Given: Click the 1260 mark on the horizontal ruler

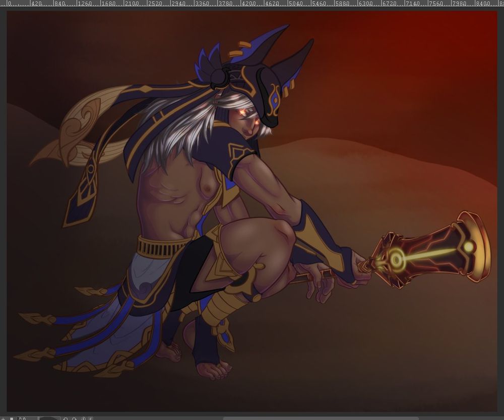Looking at the screenshot, I should coord(84,4).
